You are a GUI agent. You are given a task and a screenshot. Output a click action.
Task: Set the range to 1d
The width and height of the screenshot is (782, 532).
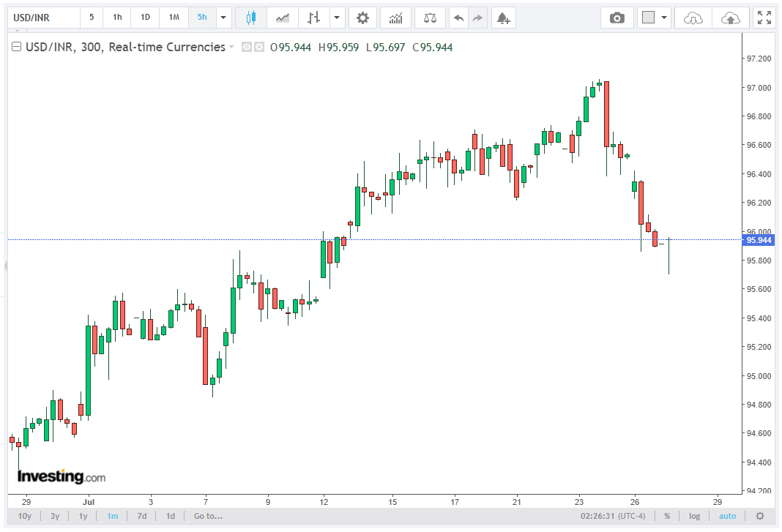pos(171,516)
